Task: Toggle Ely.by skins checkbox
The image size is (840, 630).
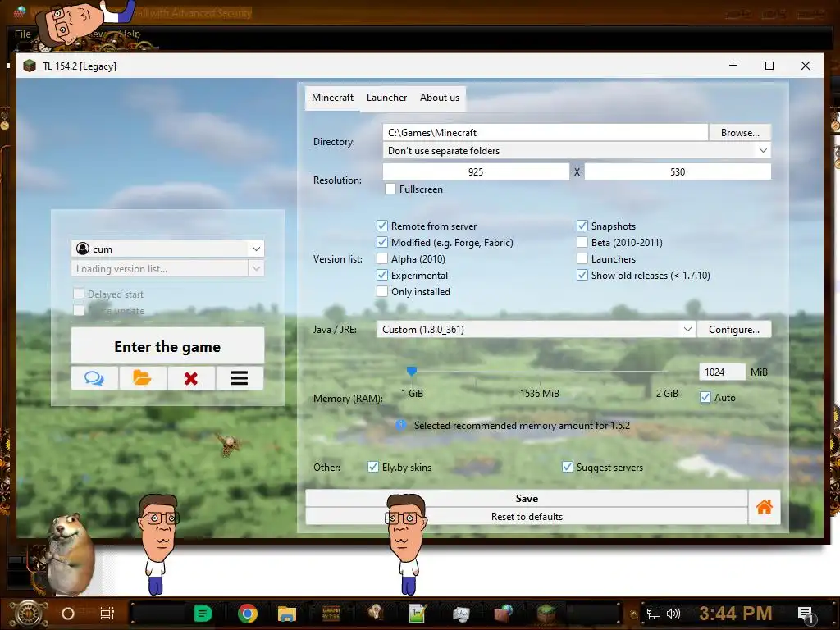Action: pyautogui.click(x=373, y=467)
